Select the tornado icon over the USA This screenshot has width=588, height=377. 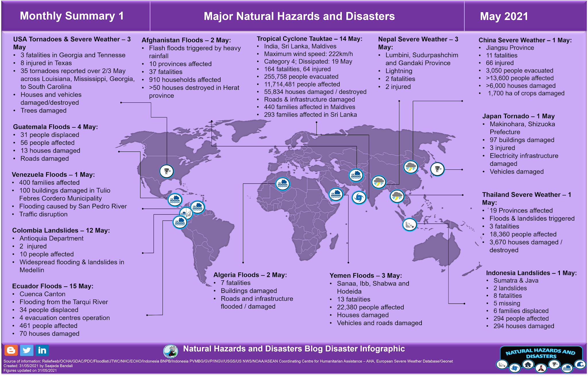167,172
